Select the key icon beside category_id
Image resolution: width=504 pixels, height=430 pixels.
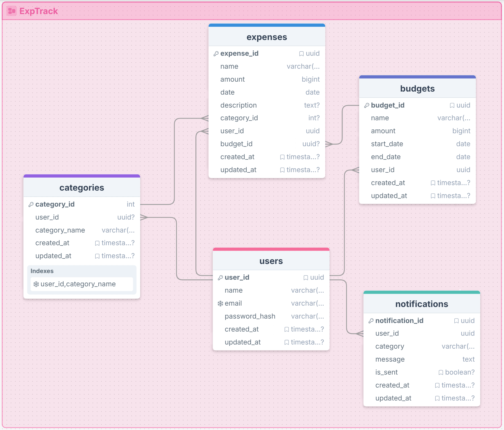pyautogui.click(x=31, y=204)
